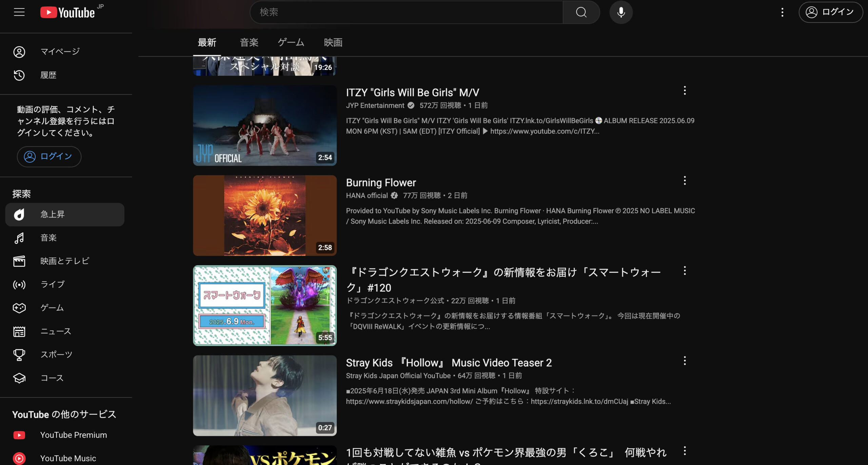The image size is (868, 465).
Task: Play the 19:26 スペシャル対談 thumbnail
Action: (265, 66)
